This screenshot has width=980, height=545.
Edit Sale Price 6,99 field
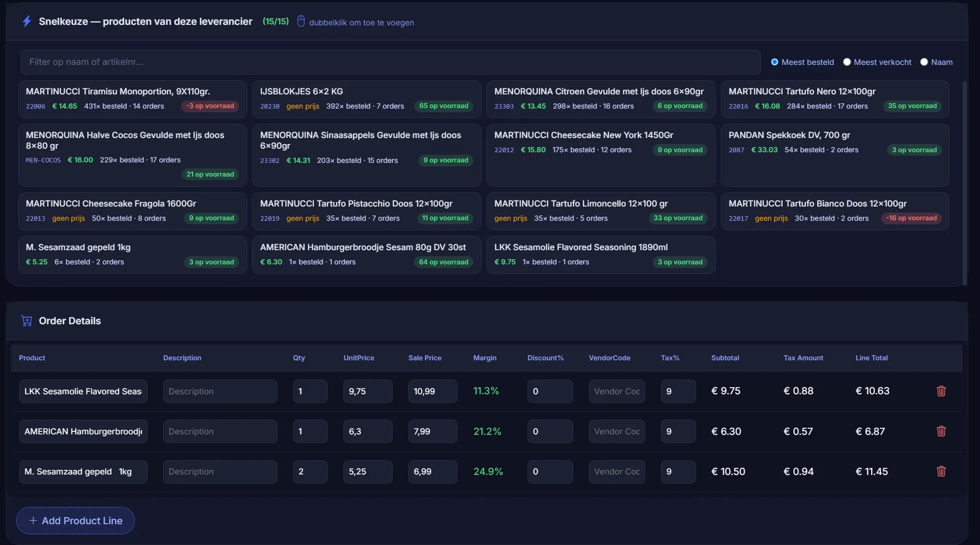coord(433,471)
